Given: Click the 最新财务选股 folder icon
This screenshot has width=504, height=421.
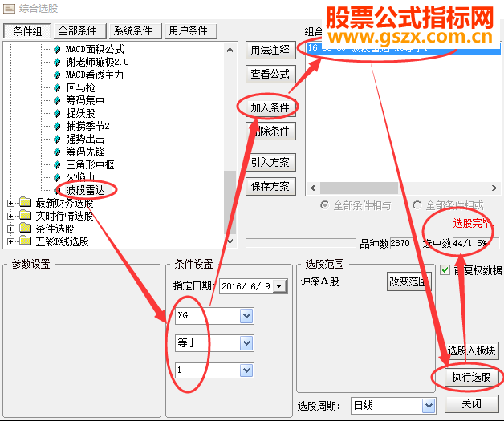Looking at the screenshot, I should [x=25, y=202].
